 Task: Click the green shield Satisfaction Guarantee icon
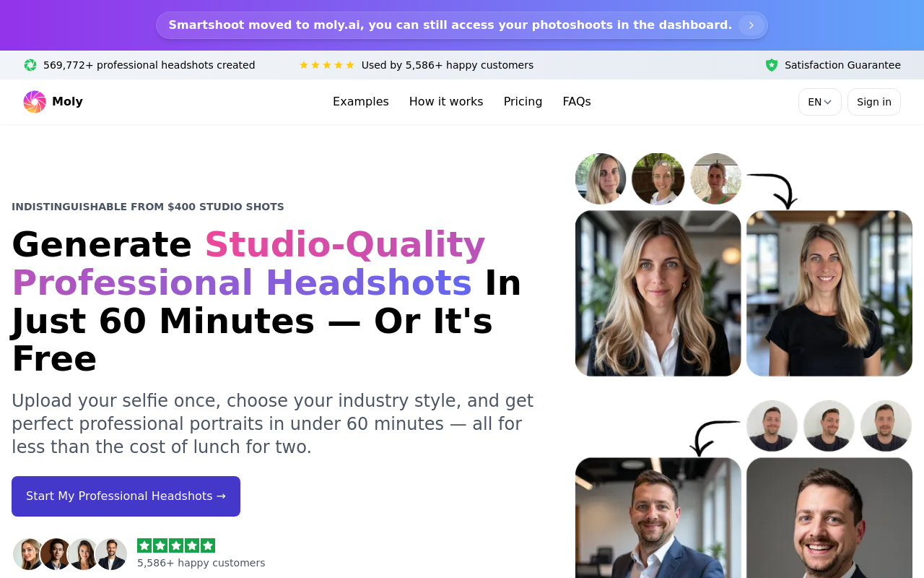tap(772, 65)
